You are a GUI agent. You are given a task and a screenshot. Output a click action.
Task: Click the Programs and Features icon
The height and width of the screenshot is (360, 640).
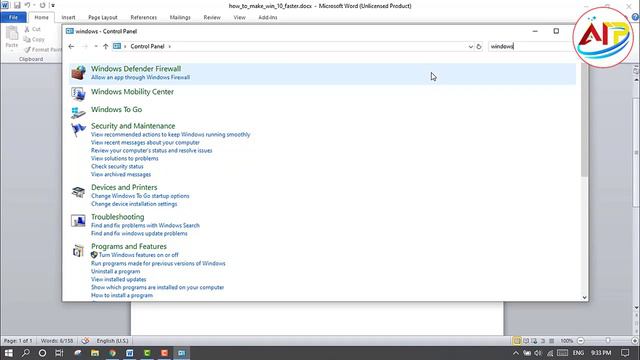click(x=78, y=251)
